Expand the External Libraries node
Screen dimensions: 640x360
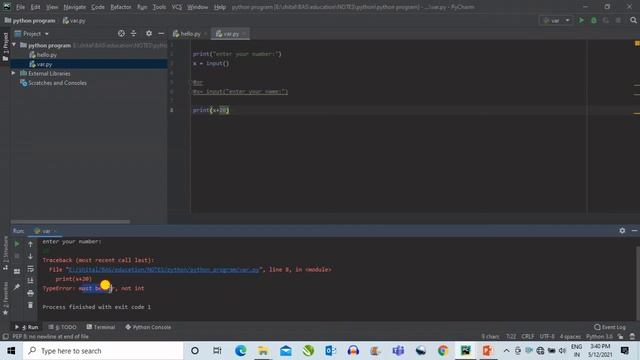click(13, 73)
